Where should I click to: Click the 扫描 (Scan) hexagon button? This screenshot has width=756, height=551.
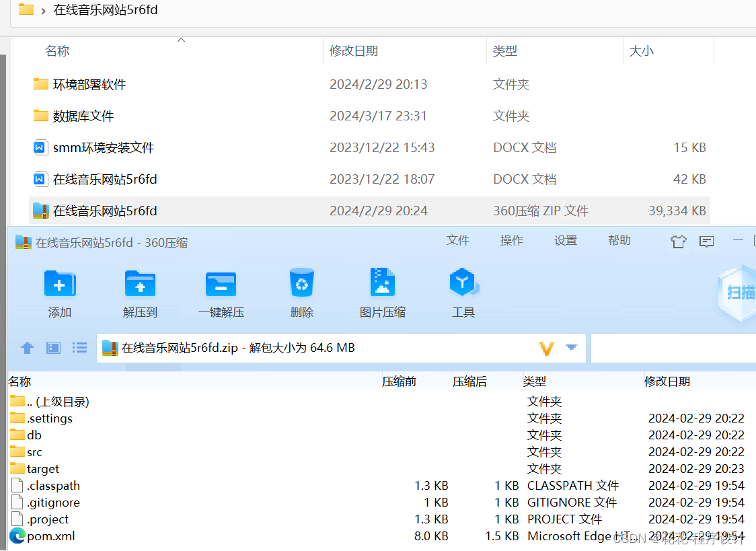pos(738,292)
